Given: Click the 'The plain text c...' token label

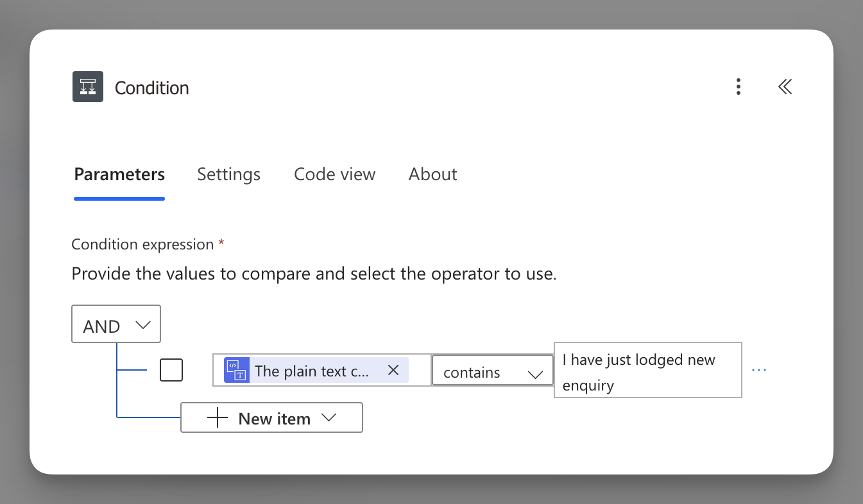Looking at the screenshot, I should coord(312,371).
